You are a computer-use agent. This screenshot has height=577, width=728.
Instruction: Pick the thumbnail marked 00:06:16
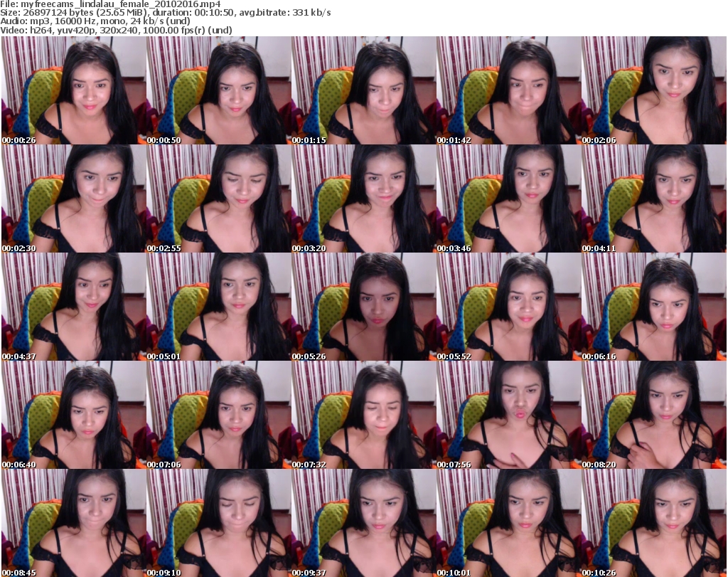[654, 307]
